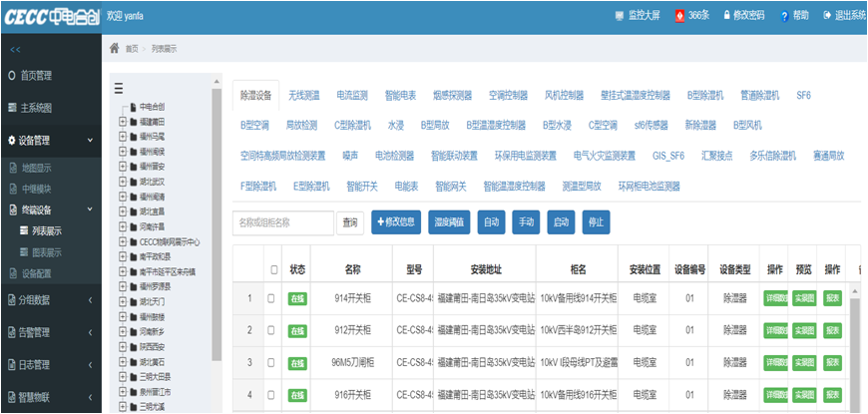Click the table's vertical scrollbar
The width and height of the screenshot is (868, 414).
[x=853, y=339]
